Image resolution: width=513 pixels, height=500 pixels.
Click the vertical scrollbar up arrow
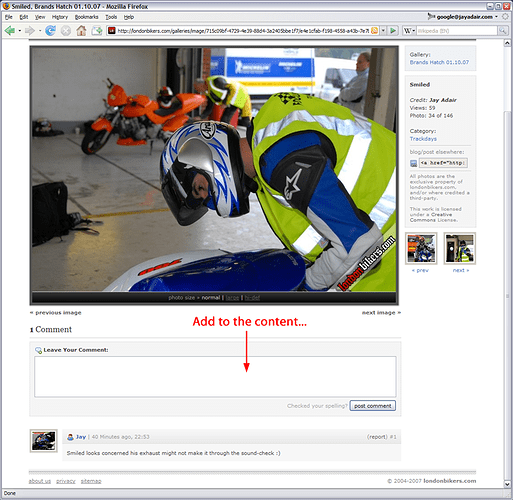(507, 43)
